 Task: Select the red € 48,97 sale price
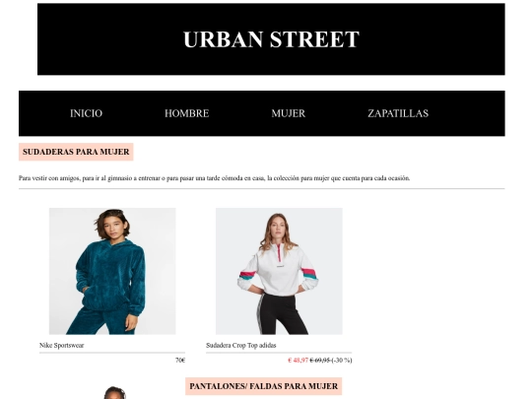[x=298, y=361]
